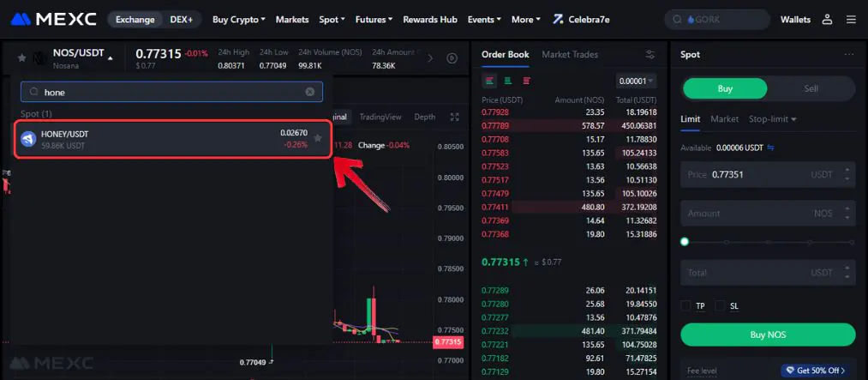The height and width of the screenshot is (380, 868).
Task: Show buy orders only view
Action: click(x=507, y=81)
